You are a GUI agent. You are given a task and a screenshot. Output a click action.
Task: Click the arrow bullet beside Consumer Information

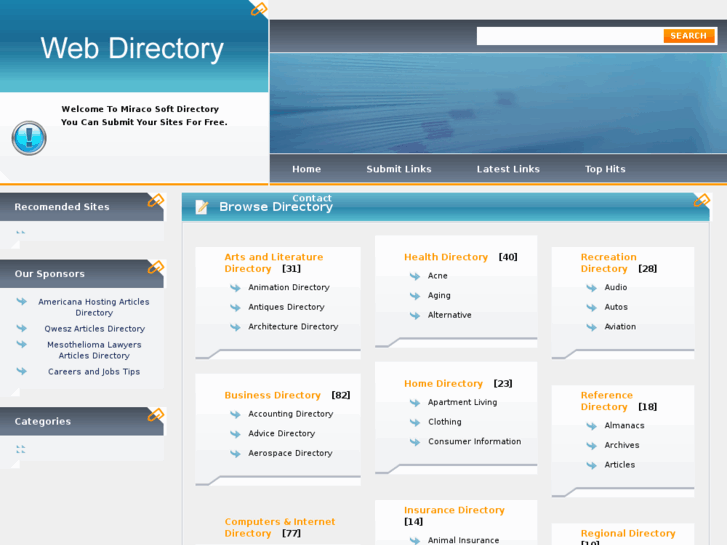point(415,442)
